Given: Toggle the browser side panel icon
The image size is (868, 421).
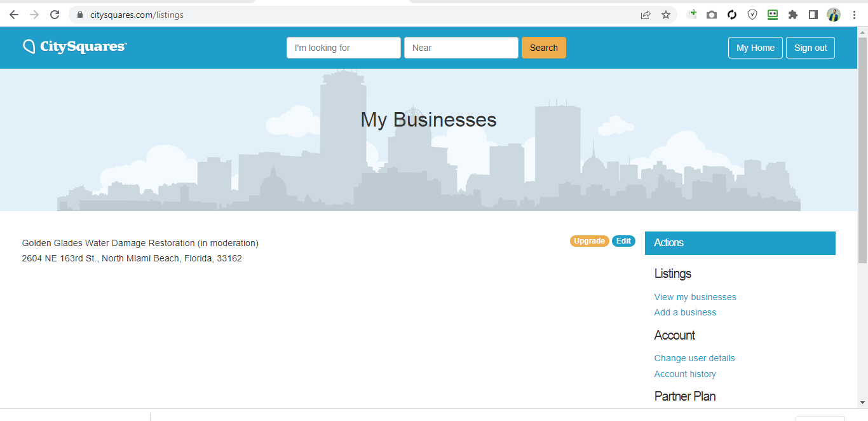Looking at the screenshot, I should pos(813,15).
